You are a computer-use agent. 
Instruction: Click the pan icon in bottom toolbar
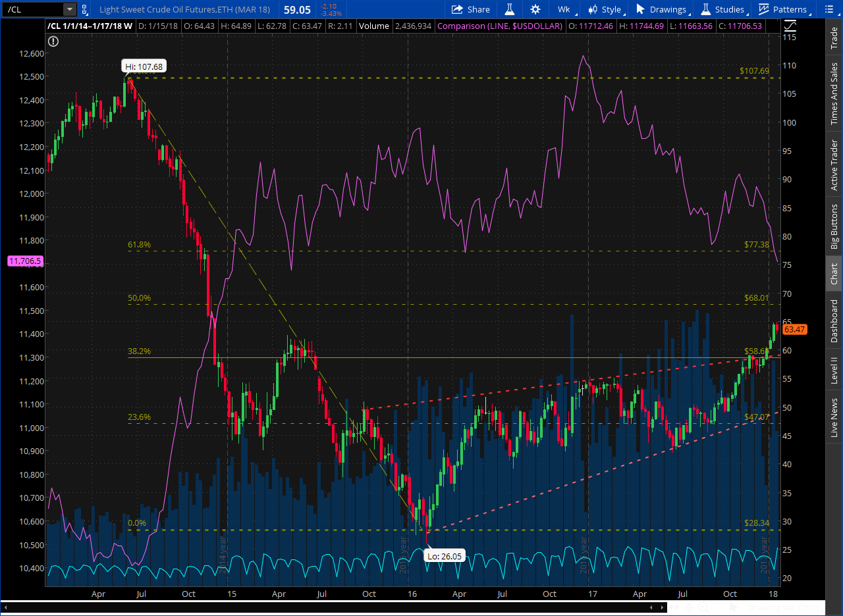pyautogui.click(x=674, y=607)
